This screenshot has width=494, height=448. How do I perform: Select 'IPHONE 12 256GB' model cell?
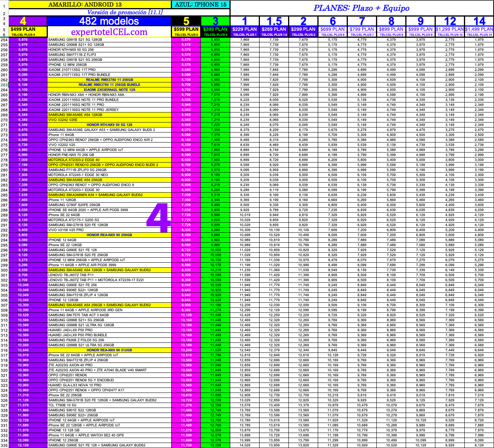pos(109,440)
